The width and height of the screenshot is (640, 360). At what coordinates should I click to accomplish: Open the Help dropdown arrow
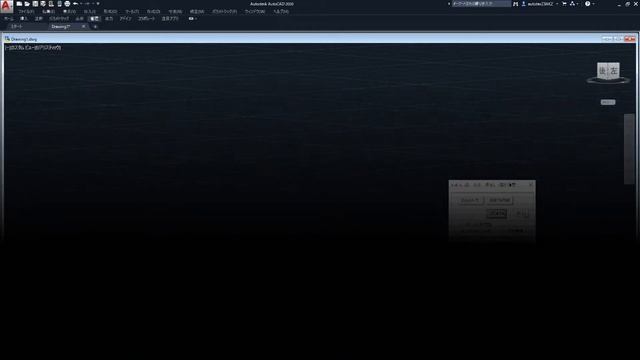click(x=593, y=4)
